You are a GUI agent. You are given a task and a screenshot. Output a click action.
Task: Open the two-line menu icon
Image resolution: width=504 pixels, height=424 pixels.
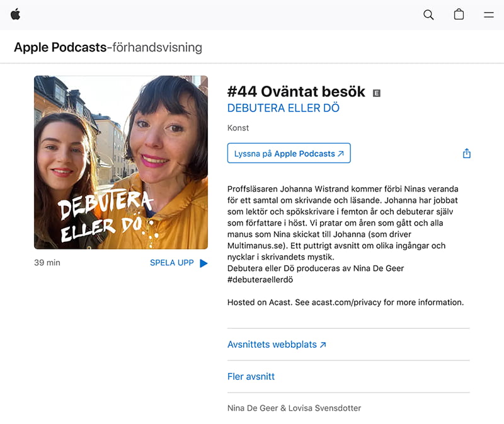click(489, 14)
